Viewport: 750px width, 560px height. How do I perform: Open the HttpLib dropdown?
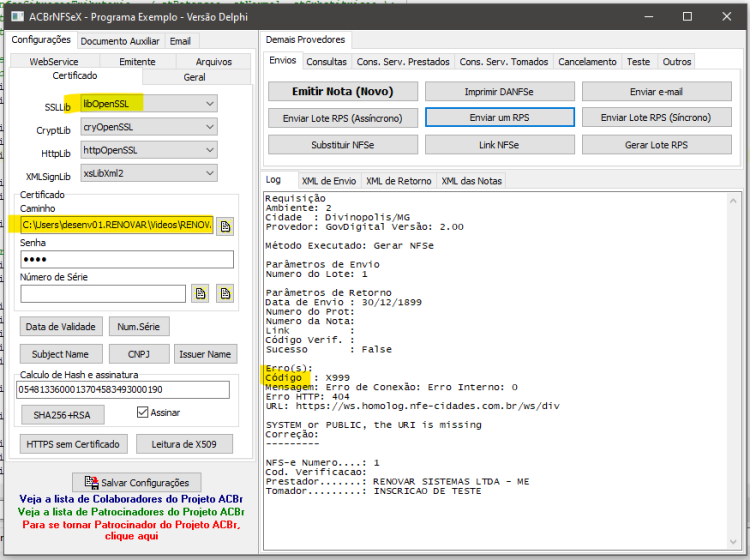(149, 150)
